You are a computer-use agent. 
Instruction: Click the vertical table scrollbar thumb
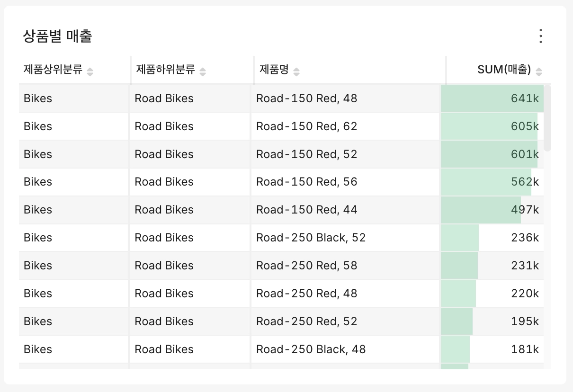coord(547,118)
